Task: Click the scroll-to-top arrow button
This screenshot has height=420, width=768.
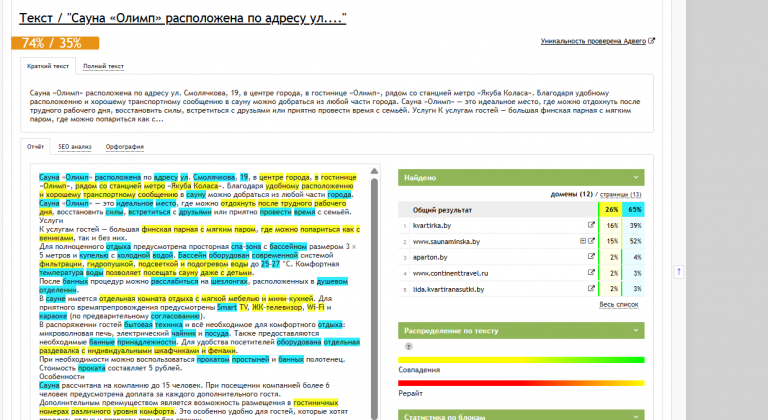Action: [678, 272]
